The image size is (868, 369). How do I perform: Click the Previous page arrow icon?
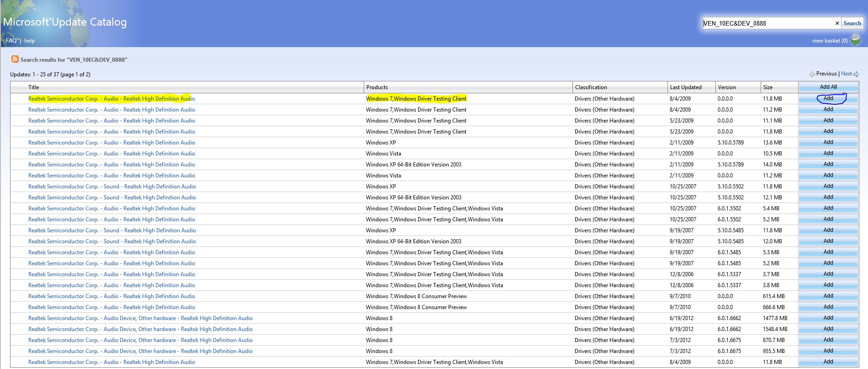[x=812, y=74]
